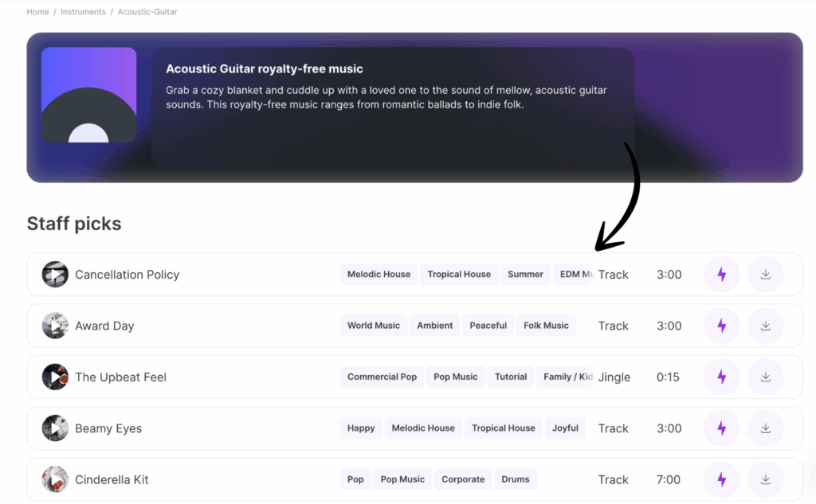Click lightning bolt icon for Award Day
Image resolution: width=816 pixels, height=504 pixels.
coord(721,326)
